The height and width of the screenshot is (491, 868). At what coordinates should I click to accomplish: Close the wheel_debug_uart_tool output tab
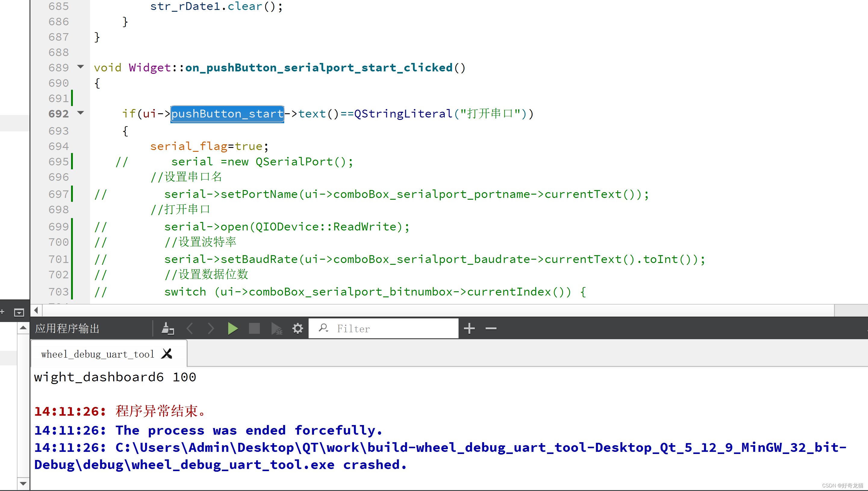[x=167, y=354]
